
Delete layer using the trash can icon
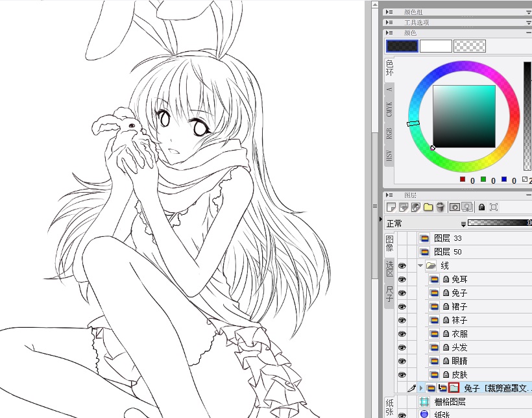[x=441, y=207]
